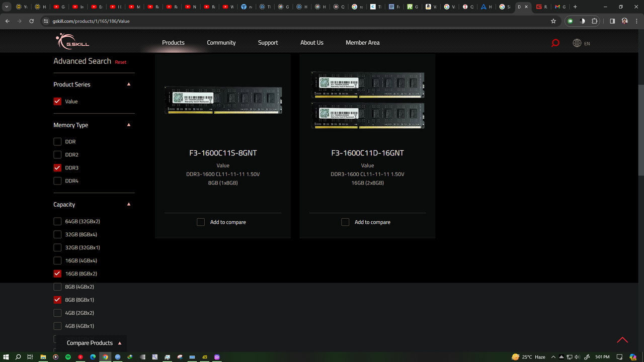Screen dimensions: 644x362
Task: Click the red back-to-top arrow
Action: (622, 340)
